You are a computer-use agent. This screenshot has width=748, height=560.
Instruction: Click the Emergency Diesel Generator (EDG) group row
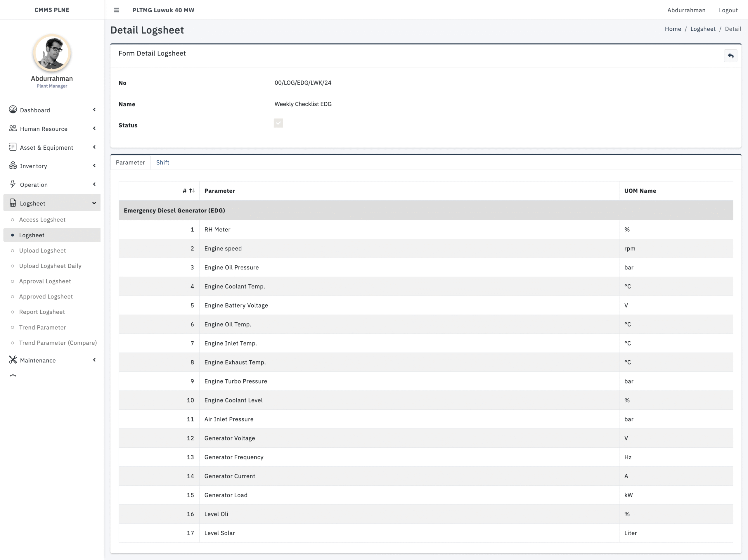pos(426,210)
